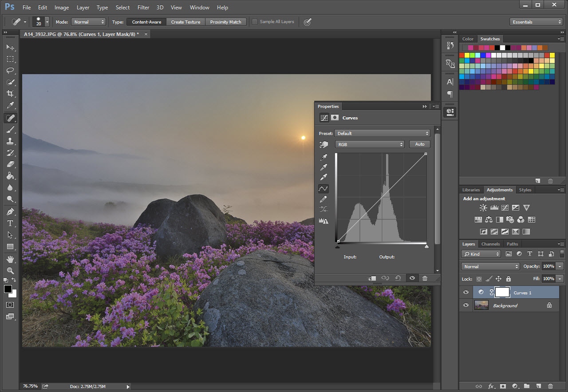The width and height of the screenshot is (568, 392).
Task: Choose the Content-Aware type button
Action: [146, 22]
